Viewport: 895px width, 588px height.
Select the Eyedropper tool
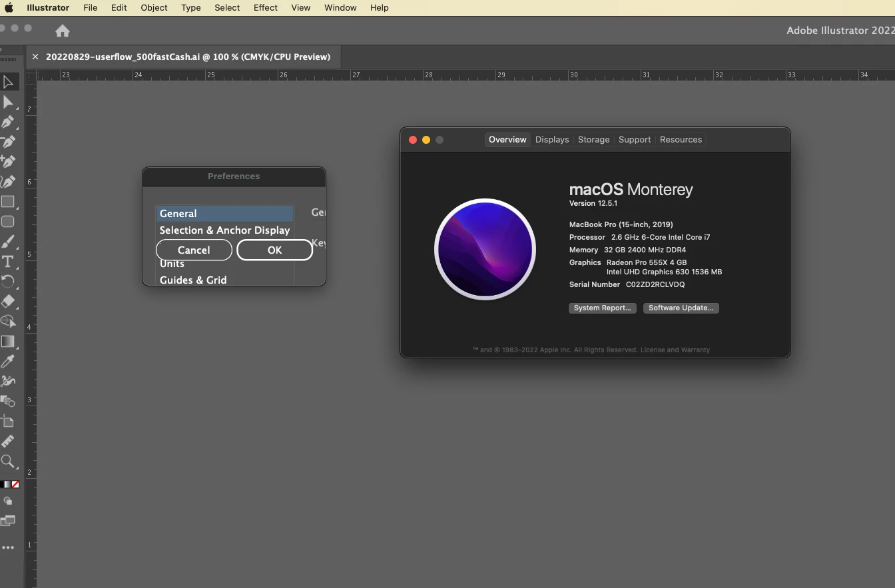tap(8, 361)
